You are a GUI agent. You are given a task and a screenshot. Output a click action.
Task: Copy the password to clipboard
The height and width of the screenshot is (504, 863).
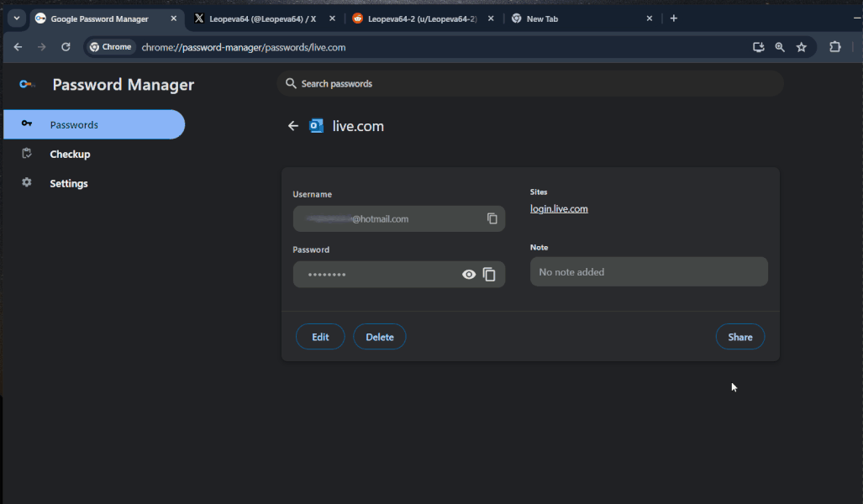click(x=490, y=274)
